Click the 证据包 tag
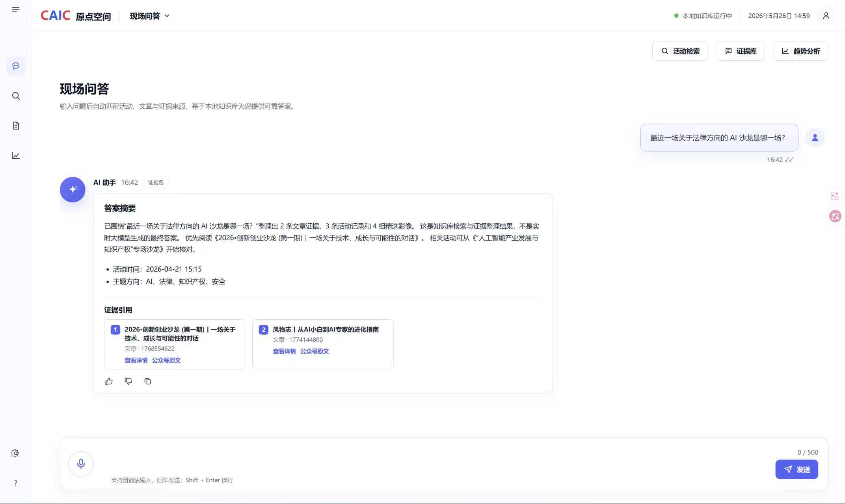This screenshot has width=845, height=504. [156, 182]
